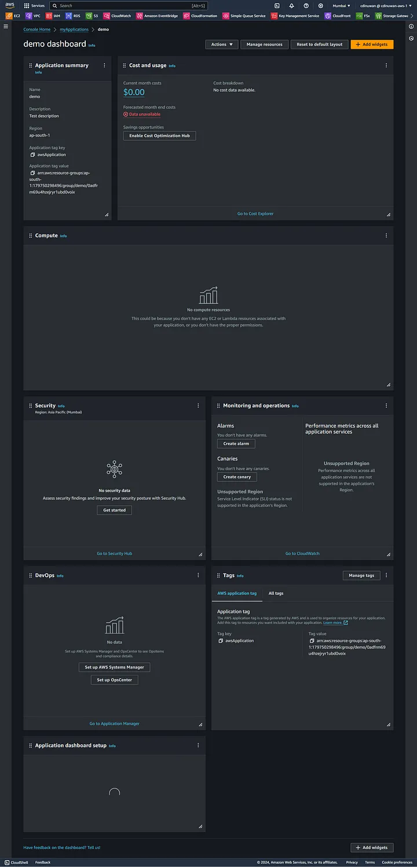Click Reset to default layout
417x868 pixels.
pyautogui.click(x=319, y=44)
